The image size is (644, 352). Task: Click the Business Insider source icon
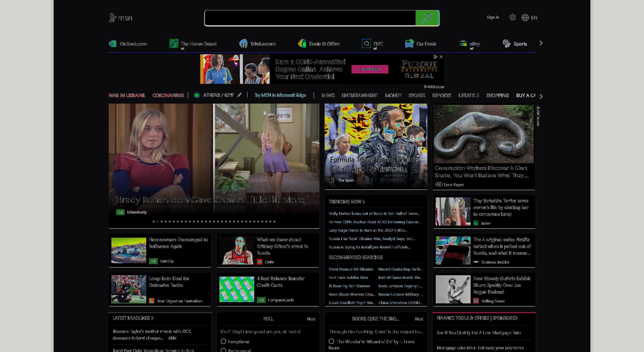[x=476, y=262]
